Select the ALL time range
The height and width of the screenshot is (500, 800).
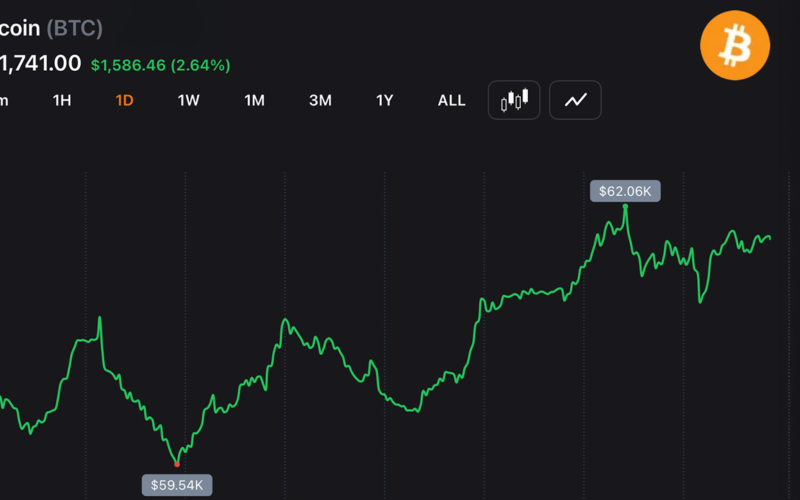click(x=452, y=101)
